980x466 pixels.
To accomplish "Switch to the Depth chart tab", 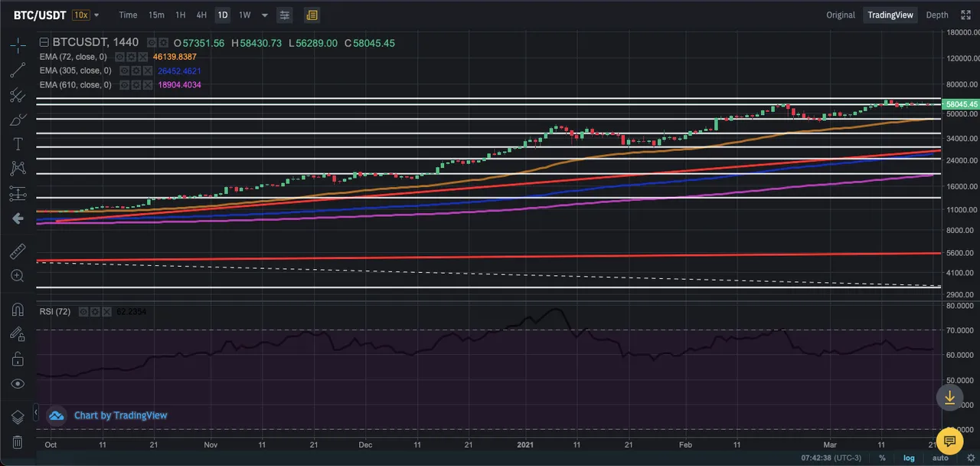I will tap(937, 15).
